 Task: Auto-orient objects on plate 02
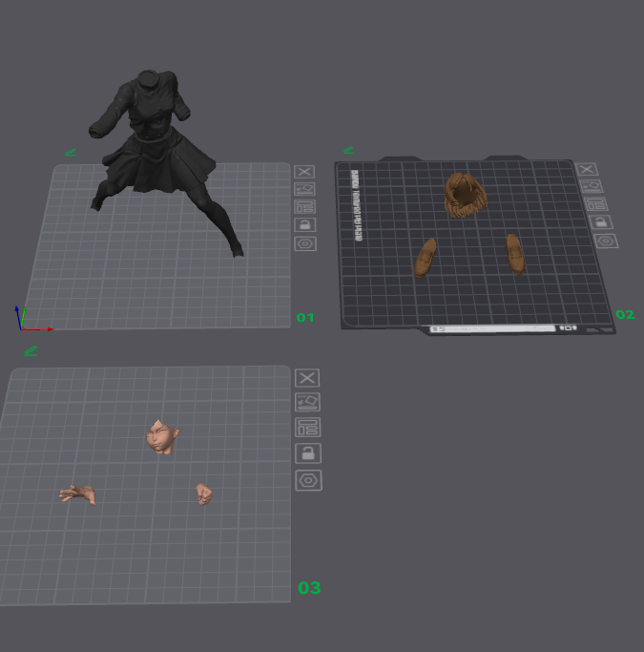pos(591,186)
